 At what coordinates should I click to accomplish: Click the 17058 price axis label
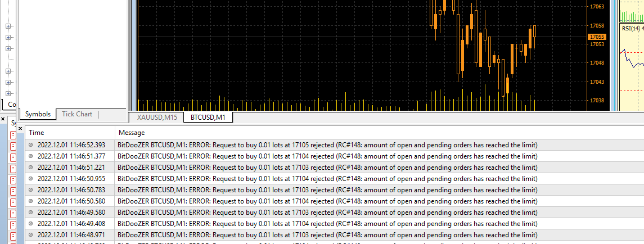597,25
